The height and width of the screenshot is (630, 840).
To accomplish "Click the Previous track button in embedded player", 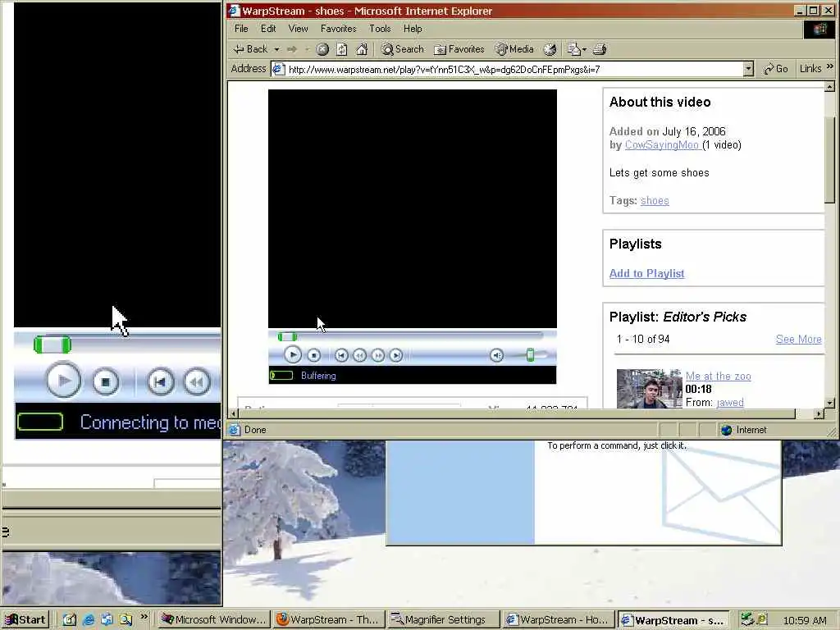I will 341,355.
